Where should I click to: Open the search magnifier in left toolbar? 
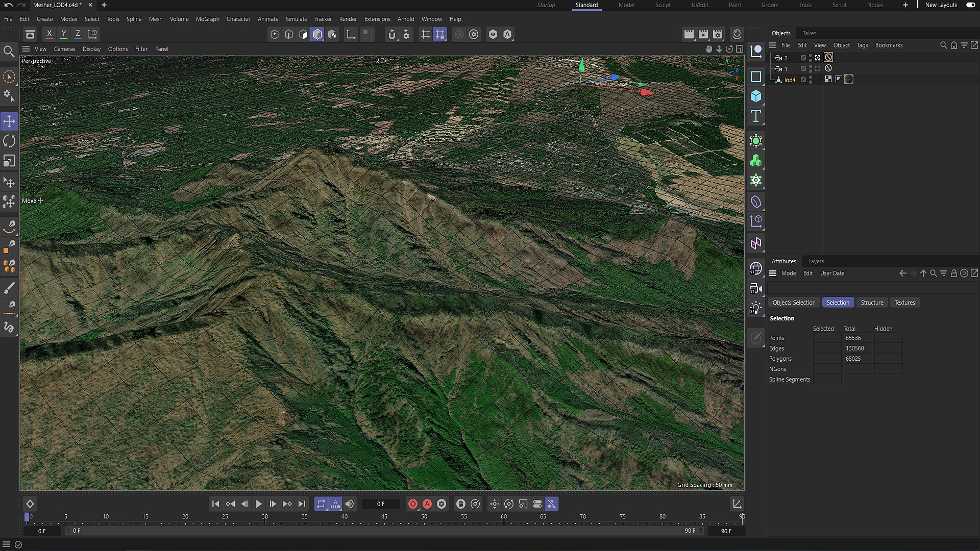[9, 52]
